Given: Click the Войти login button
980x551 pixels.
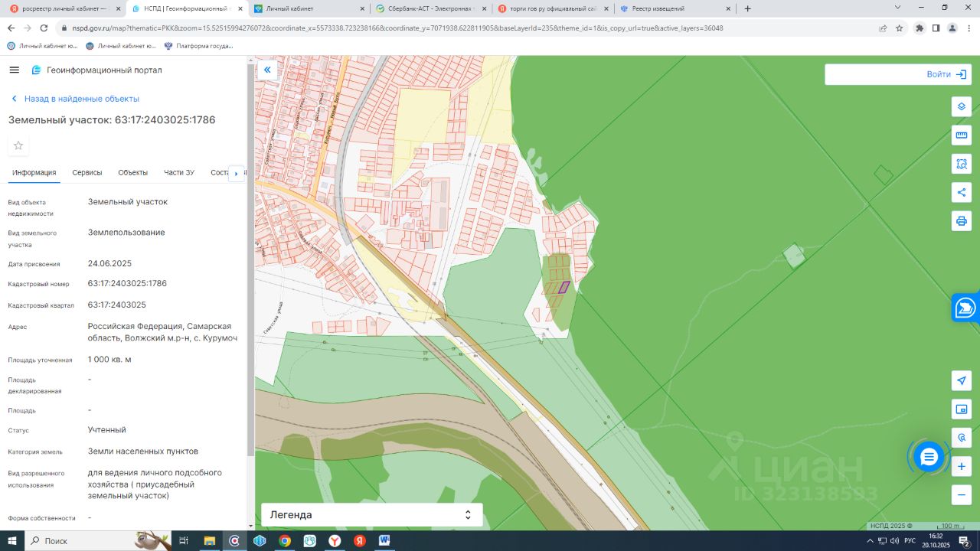Looking at the screenshot, I should [946, 74].
